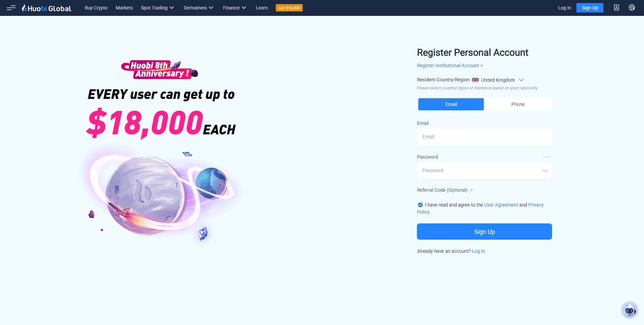Open the hamburger menu icon

pos(11,8)
